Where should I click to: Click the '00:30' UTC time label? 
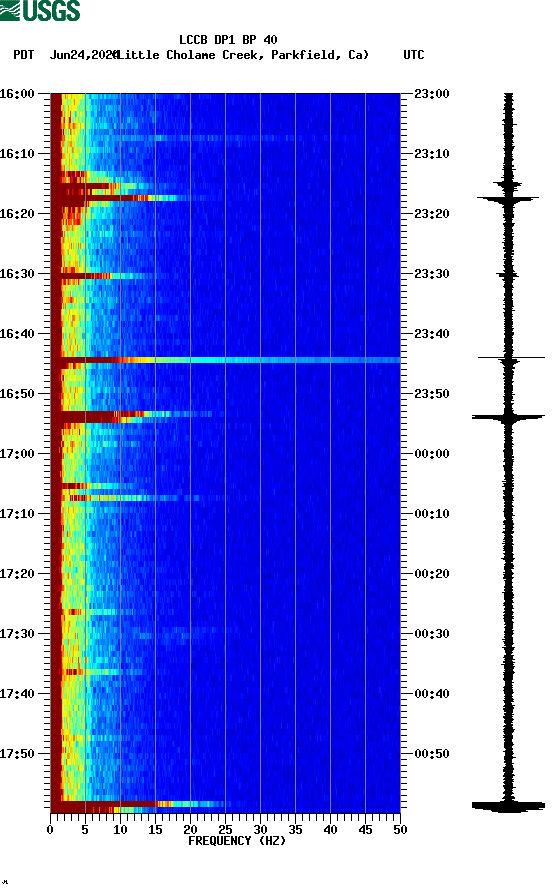[x=432, y=634]
